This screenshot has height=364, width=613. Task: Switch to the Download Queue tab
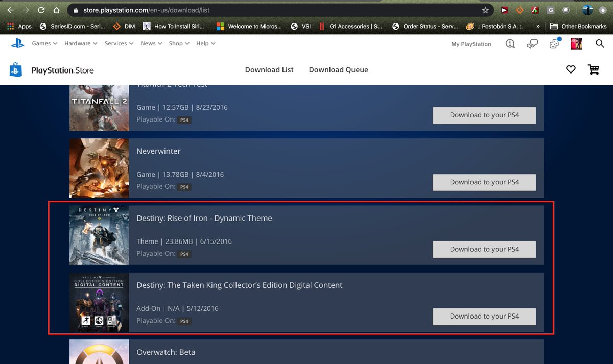pos(339,70)
